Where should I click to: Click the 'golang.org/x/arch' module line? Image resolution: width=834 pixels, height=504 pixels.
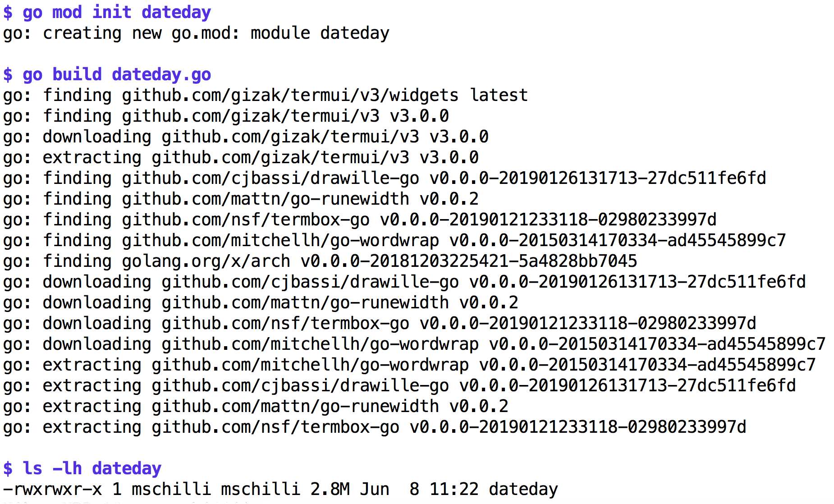pos(320,261)
